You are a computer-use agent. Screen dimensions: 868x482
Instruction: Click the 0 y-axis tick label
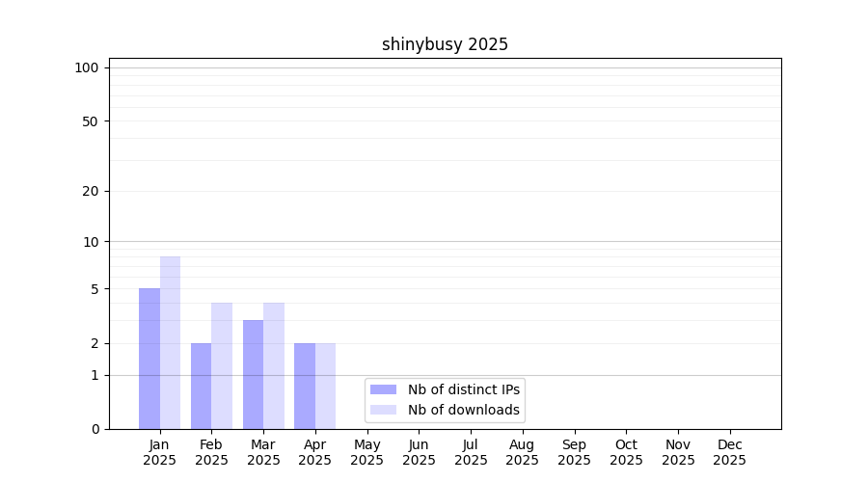tap(95, 429)
